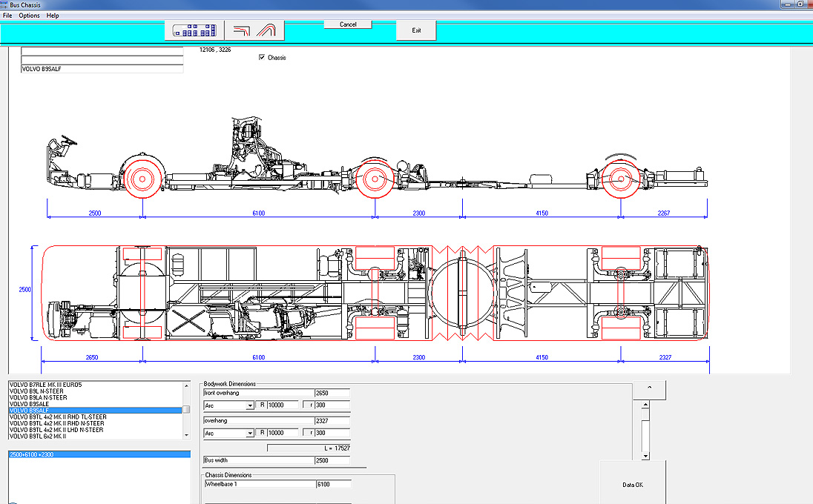This screenshot has width=813, height=504.
Task: Click the Exit button
Action: click(416, 30)
